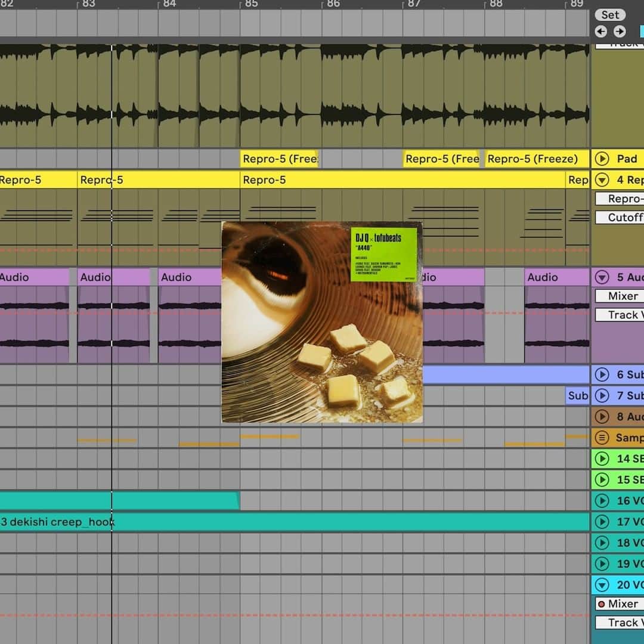Image resolution: width=644 pixels, height=644 pixels.
Task: Select teal clip on track 16 VO
Action: [119, 501]
